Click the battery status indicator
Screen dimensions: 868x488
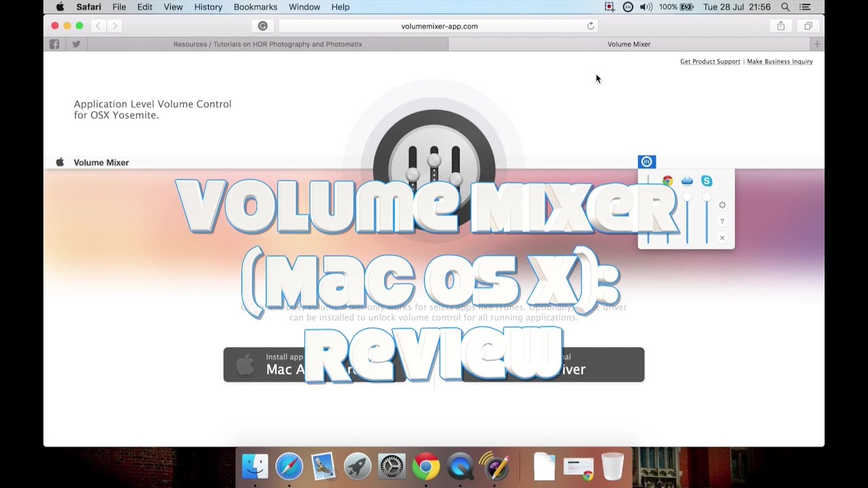pos(676,7)
